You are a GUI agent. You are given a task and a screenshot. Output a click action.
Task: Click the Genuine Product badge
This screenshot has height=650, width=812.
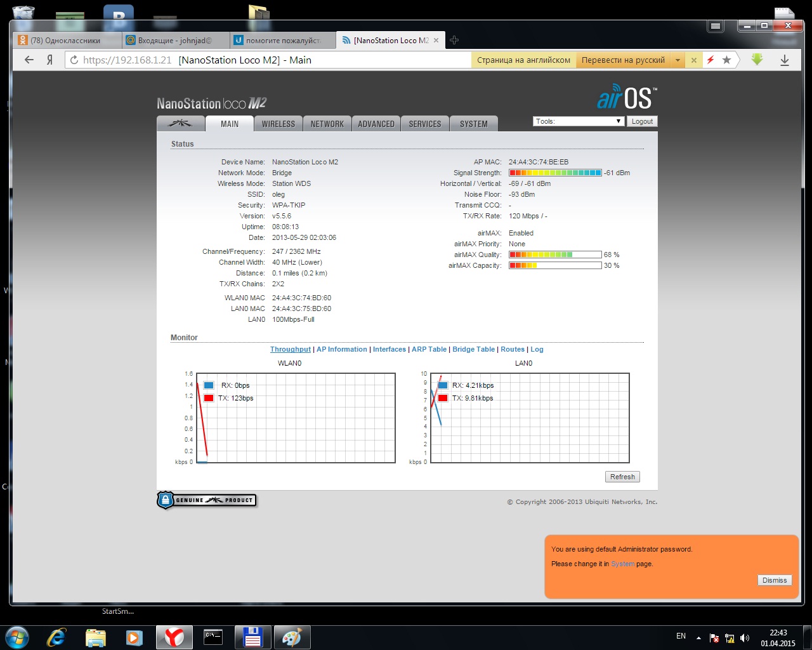(x=207, y=500)
